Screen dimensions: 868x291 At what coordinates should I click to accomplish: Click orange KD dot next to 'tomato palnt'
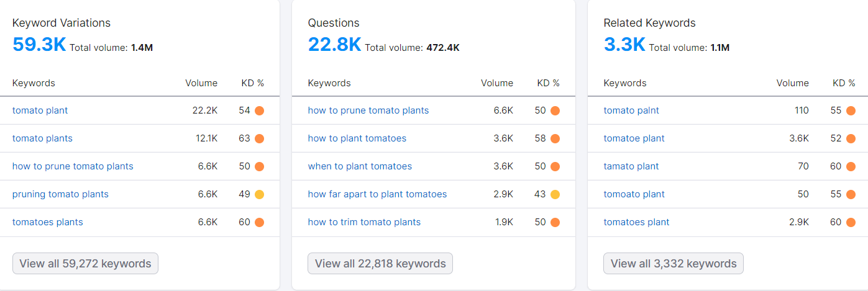851,111
